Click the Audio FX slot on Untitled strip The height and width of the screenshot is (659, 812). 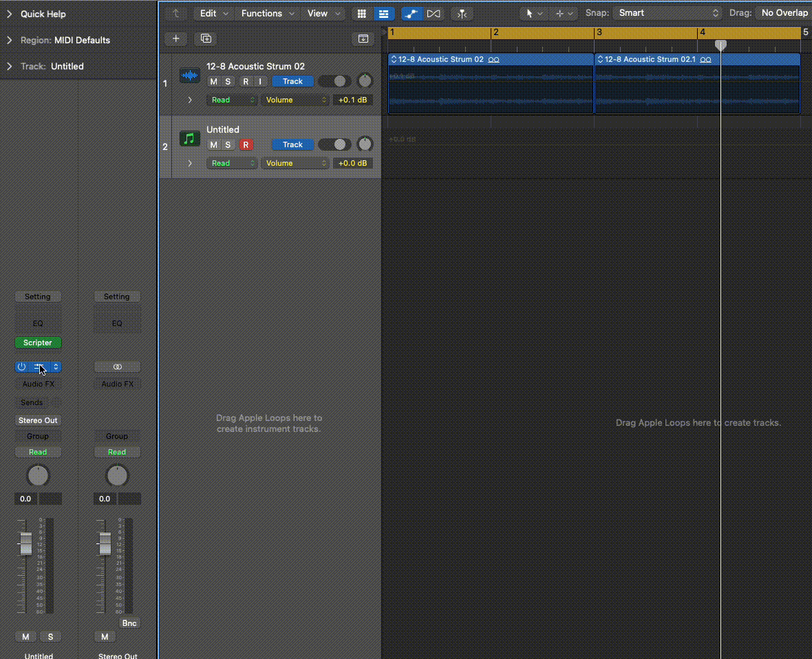click(x=38, y=384)
